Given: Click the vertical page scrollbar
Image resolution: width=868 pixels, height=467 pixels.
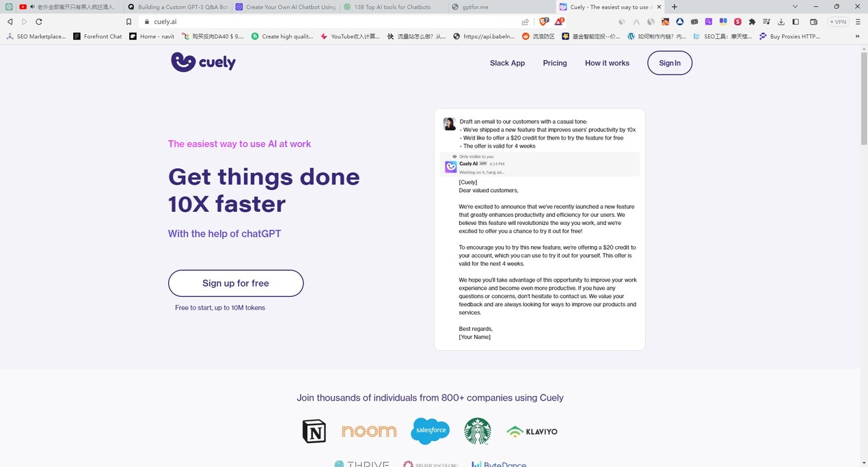Looking at the screenshot, I should [863, 205].
